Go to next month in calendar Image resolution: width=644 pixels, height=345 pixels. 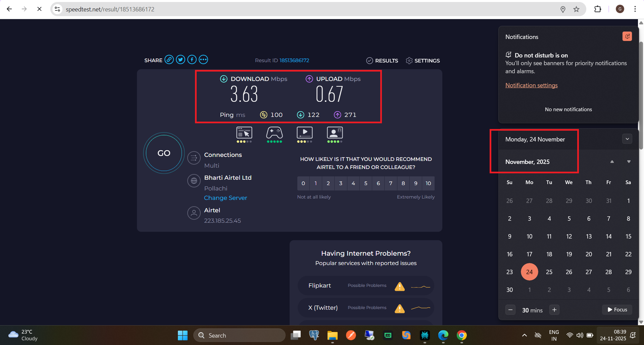(629, 162)
